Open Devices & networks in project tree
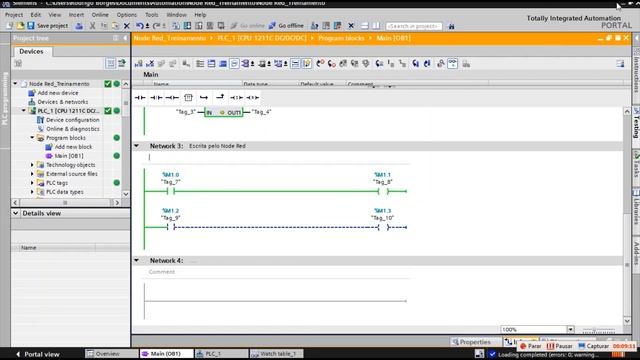 [x=62, y=102]
